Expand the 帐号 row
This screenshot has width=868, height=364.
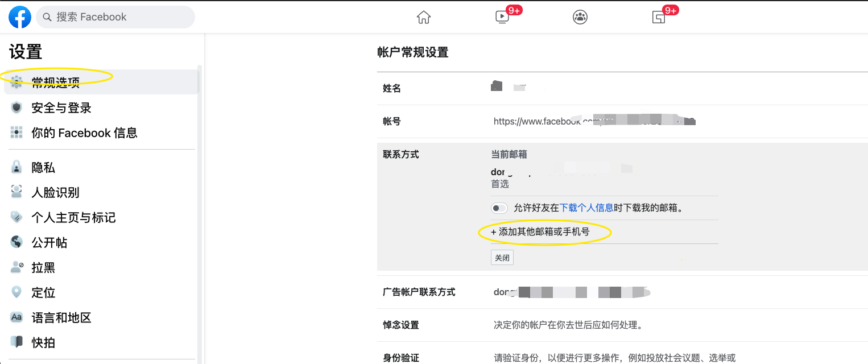(x=622, y=121)
